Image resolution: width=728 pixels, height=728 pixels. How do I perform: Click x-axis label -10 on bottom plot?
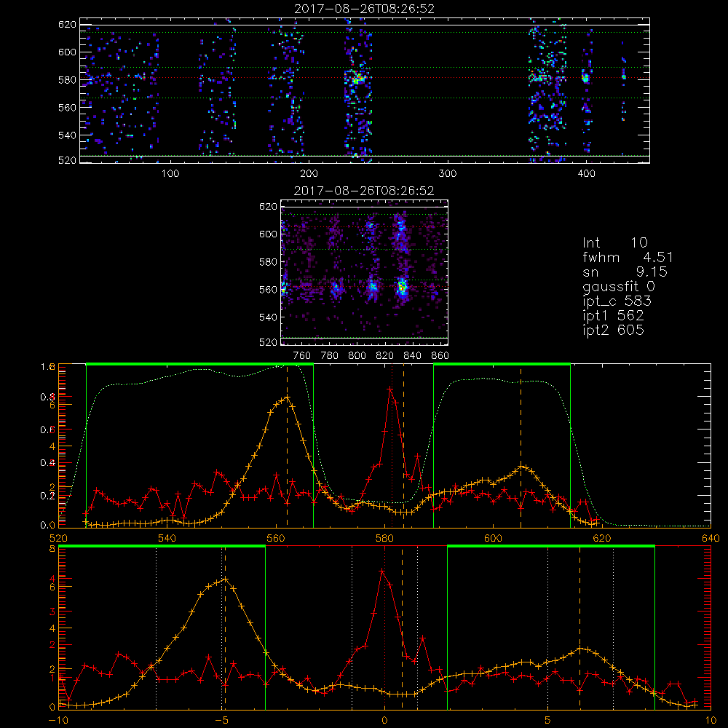click(x=58, y=721)
